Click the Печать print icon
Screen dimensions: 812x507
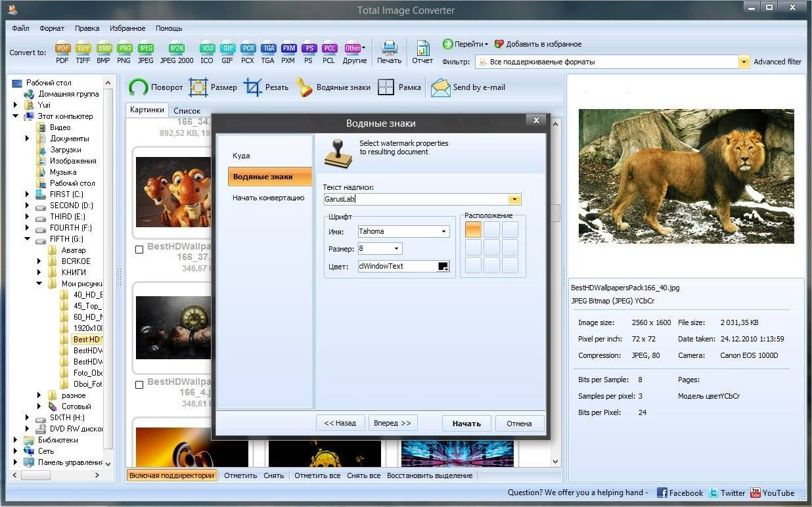tap(389, 52)
